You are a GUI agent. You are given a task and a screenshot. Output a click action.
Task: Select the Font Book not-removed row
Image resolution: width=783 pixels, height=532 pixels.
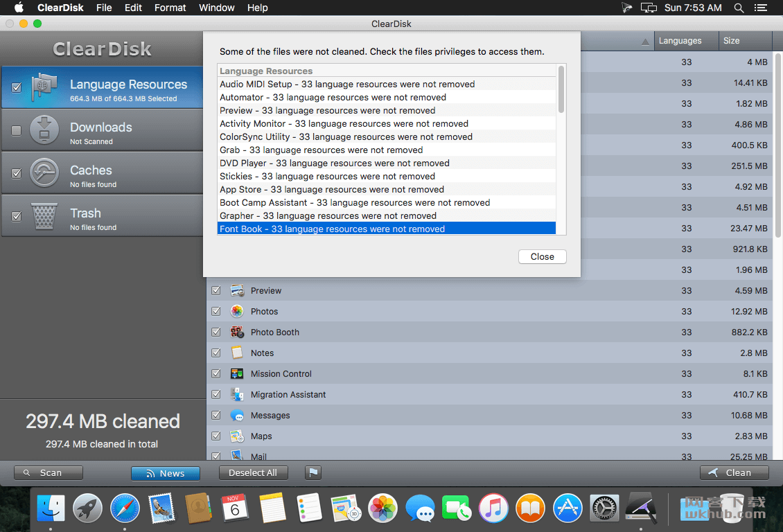click(387, 229)
